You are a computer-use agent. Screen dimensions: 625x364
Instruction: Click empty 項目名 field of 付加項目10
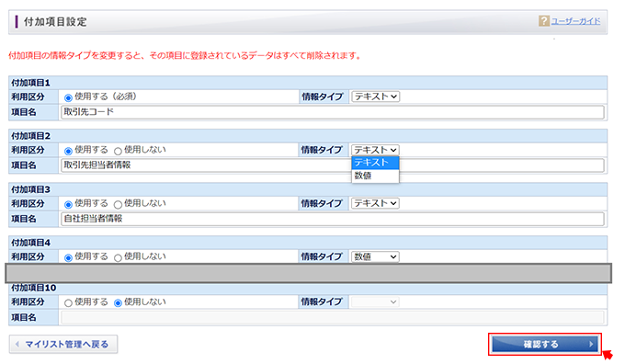click(x=333, y=317)
